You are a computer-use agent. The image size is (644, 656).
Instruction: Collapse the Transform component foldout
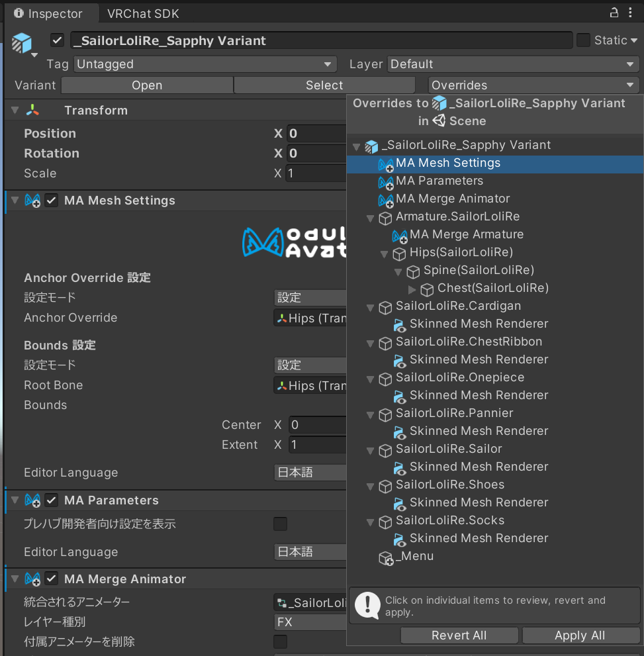click(x=15, y=111)
